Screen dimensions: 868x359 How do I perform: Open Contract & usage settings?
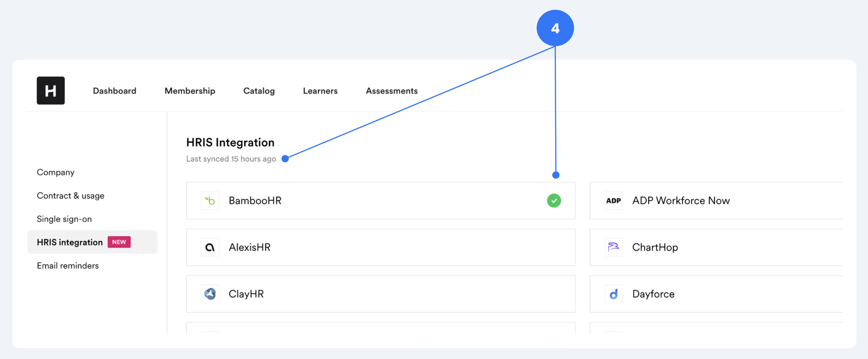pyautogui.click(x=70, y=195)
